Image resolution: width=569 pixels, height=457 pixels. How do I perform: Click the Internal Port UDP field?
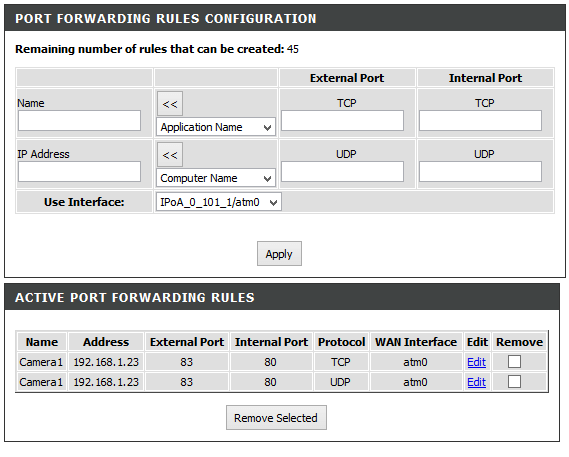pos(480,171)
